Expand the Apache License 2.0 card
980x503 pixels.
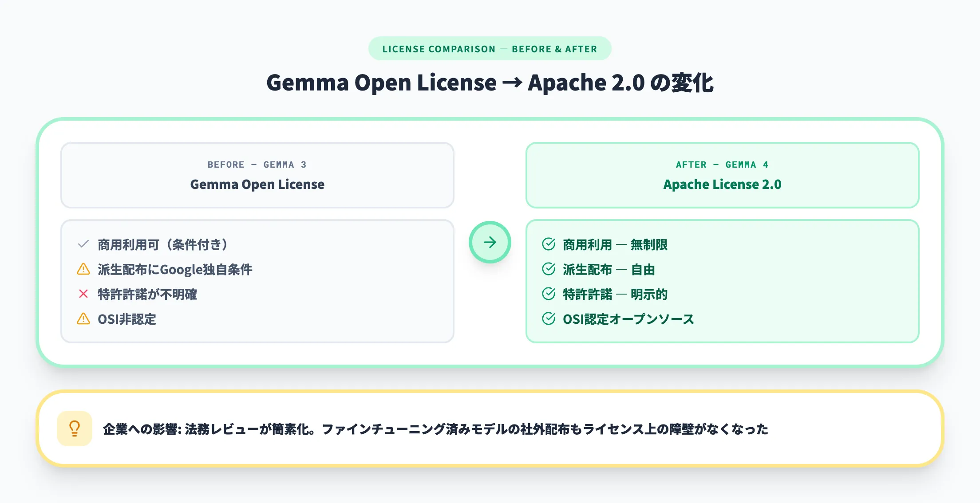722,175
